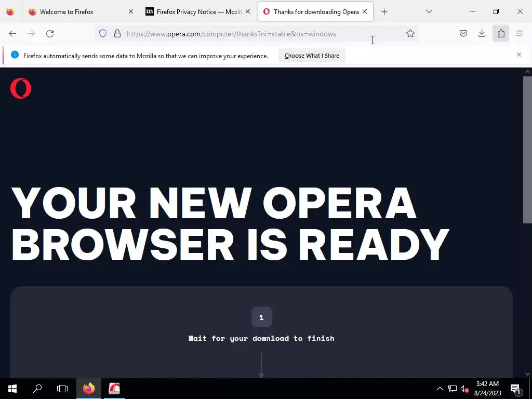This screenshot has height=399, width=532.
Task: Show the Downloads panel
Action: point(482,34)
